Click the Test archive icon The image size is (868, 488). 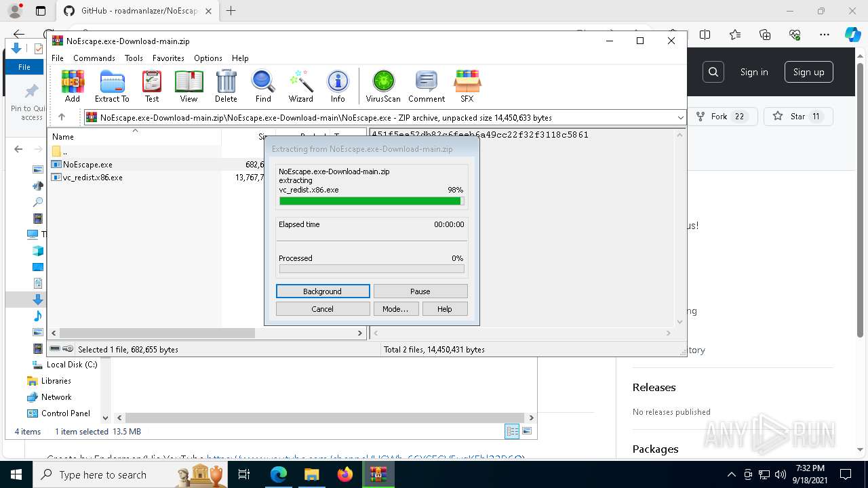tap(152, 86)
